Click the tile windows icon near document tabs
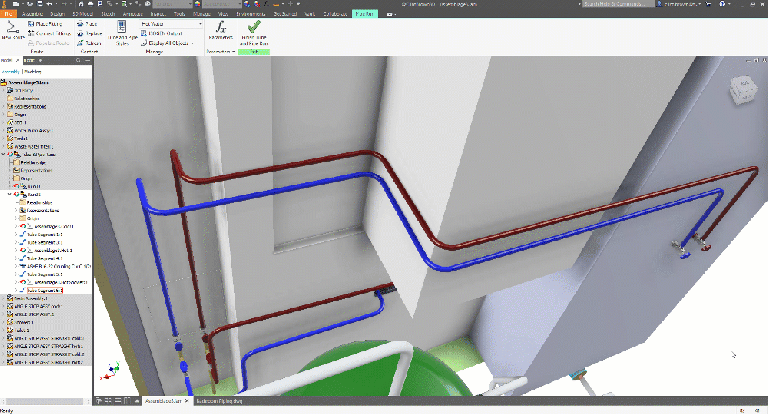The image size is (768, 414). click(109, 401)
